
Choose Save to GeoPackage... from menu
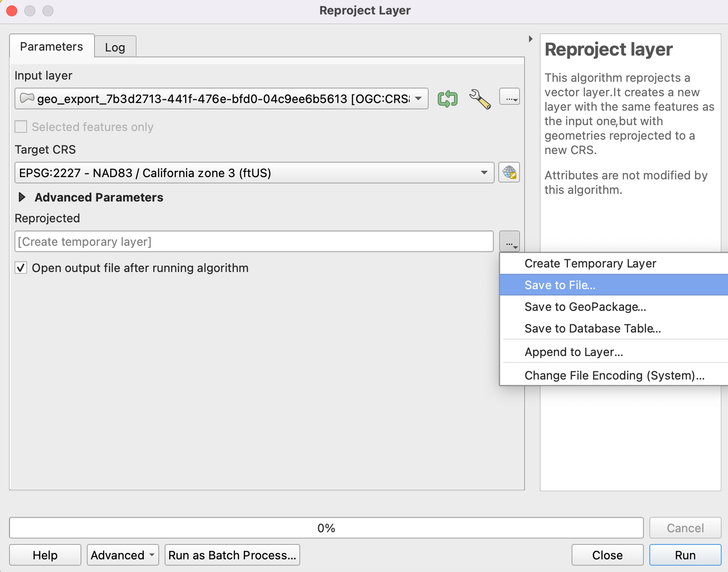pos(585,307)
